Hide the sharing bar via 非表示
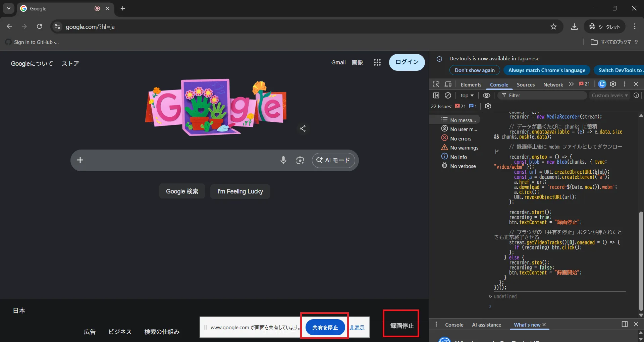Viewport: 644px width, 342px height. point(357,328)
